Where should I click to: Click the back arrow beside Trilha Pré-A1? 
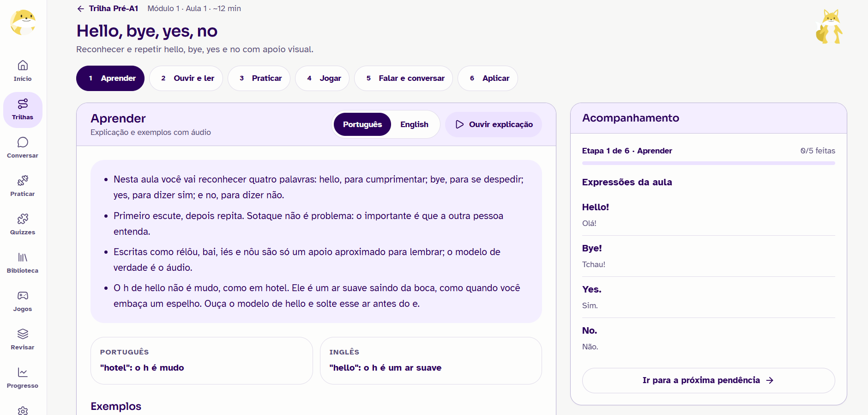pos(81,9)
